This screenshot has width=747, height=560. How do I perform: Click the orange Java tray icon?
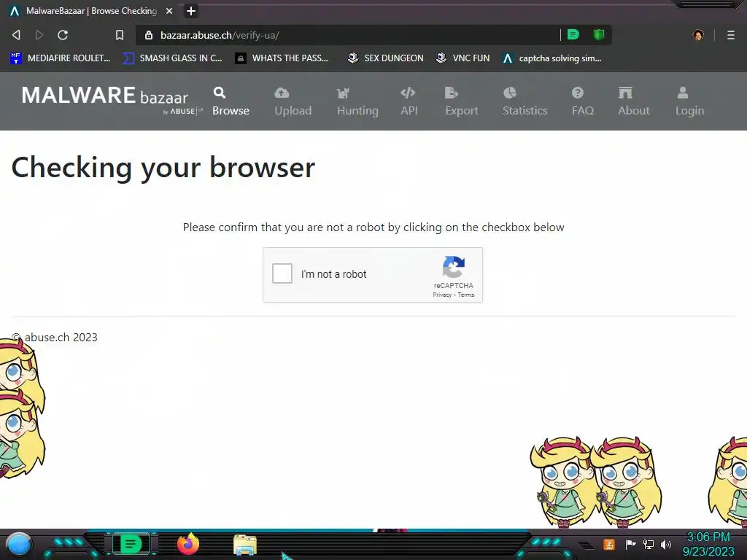tap(609, 544)
